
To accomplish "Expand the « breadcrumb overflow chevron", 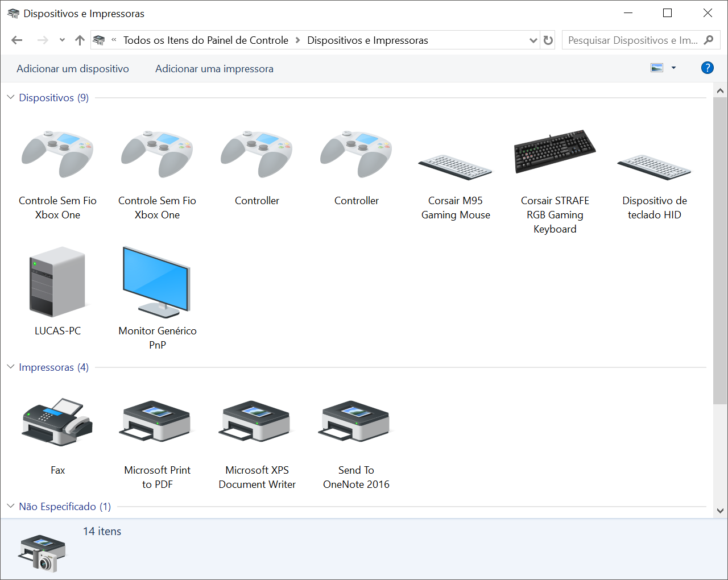I will pyautogui.click(x=114, y=40).
